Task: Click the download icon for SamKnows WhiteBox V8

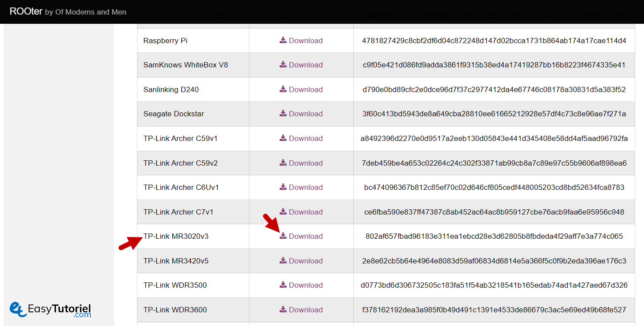Action: point(283,65)
